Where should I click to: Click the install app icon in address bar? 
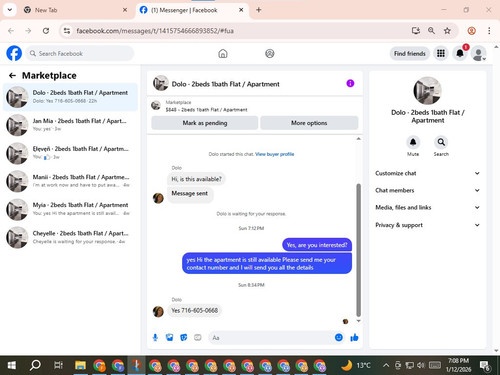[415, 31]
